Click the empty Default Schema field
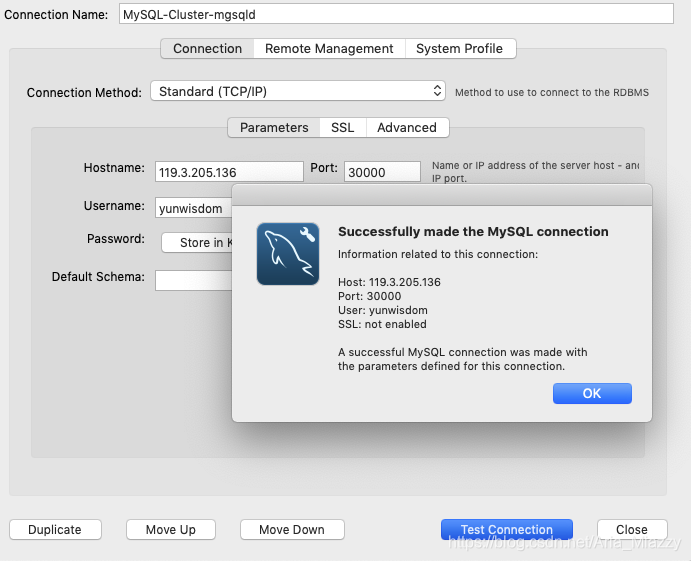Viewport: 691px width, 561px height. point(193,280)
